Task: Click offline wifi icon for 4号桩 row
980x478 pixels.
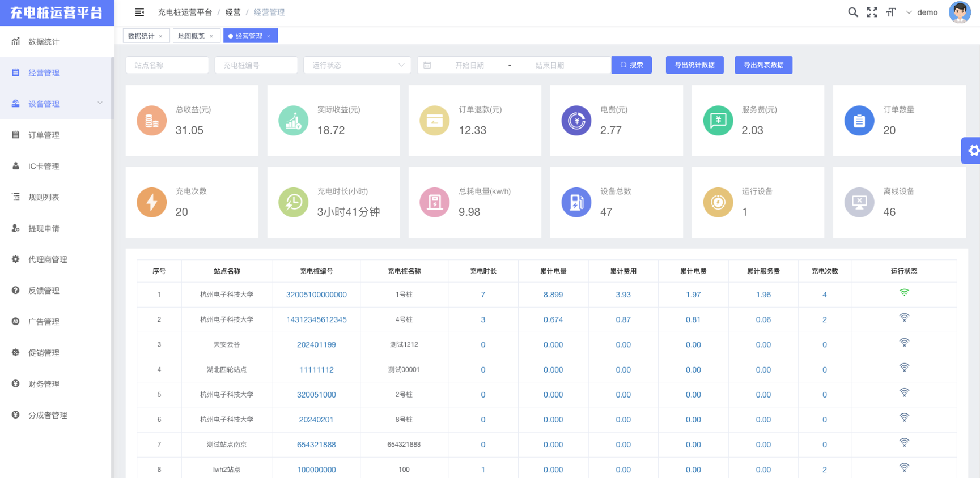Action: pos(904,318)
